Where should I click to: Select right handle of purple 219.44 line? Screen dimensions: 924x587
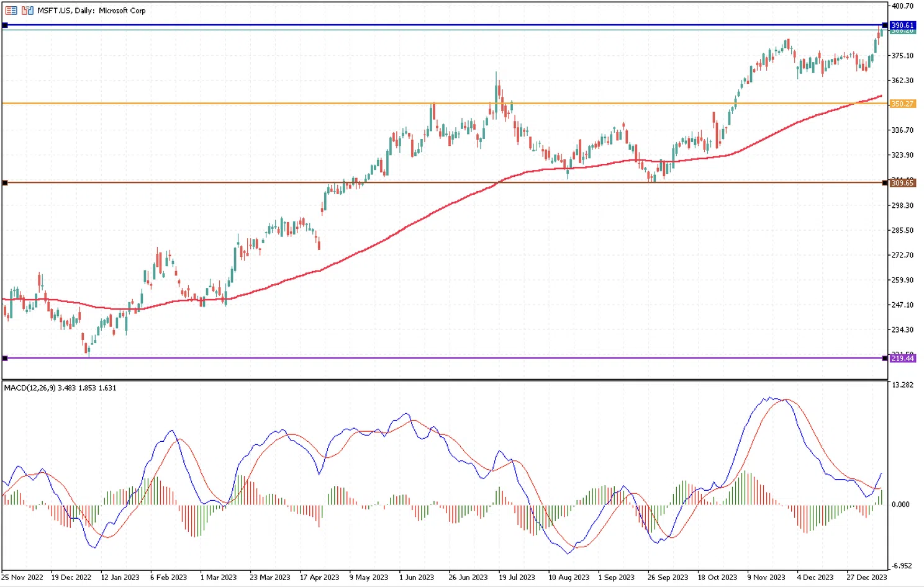point(885,358)
